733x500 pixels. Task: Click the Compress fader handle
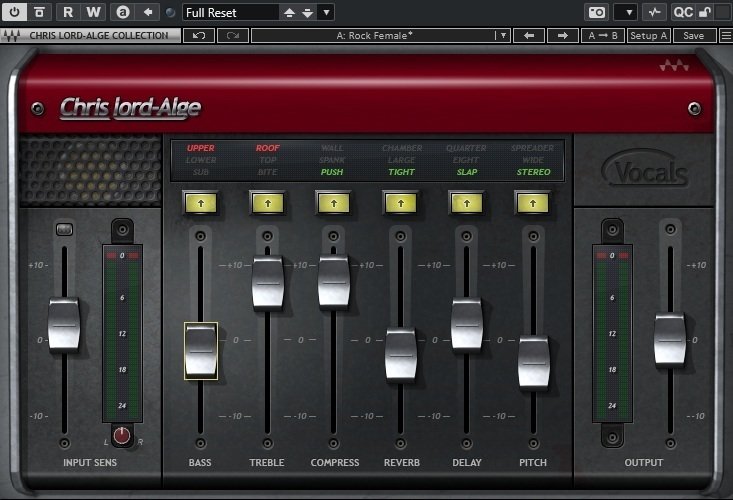[334, 282]
